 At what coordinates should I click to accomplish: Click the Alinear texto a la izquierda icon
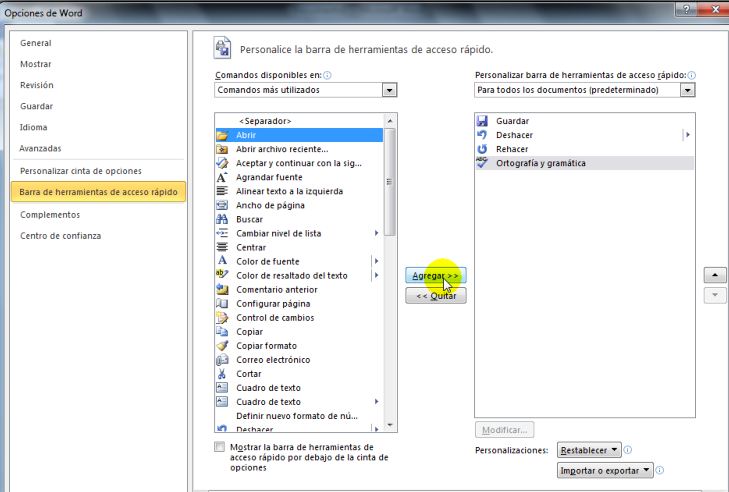pos(222,191)
